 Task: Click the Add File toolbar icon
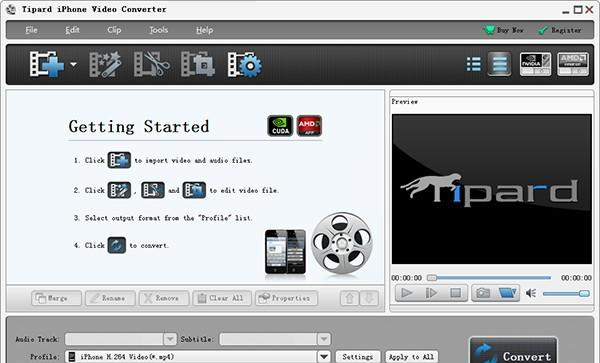pyautogui.click(x=47, y=64)
